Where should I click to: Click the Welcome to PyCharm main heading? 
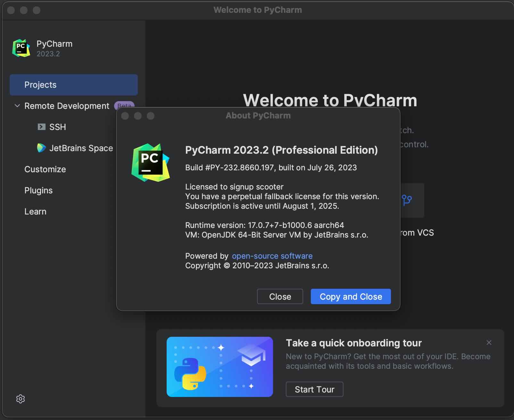(330, 100)
